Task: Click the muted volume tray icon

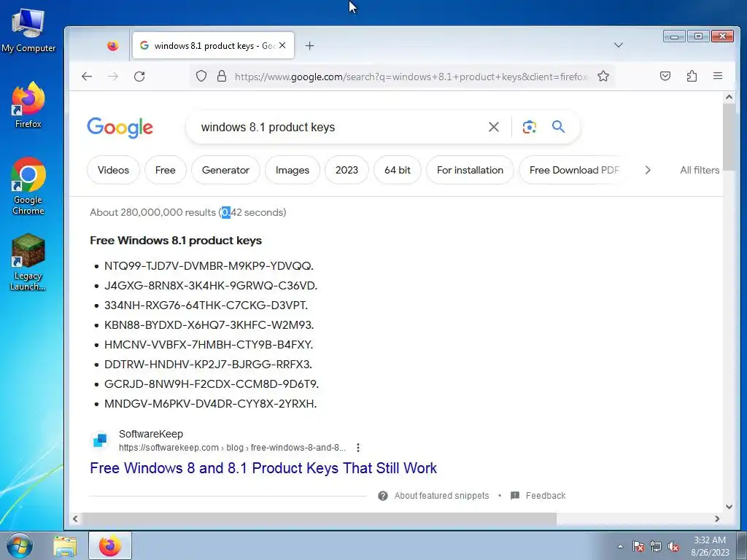Action: 673,546
